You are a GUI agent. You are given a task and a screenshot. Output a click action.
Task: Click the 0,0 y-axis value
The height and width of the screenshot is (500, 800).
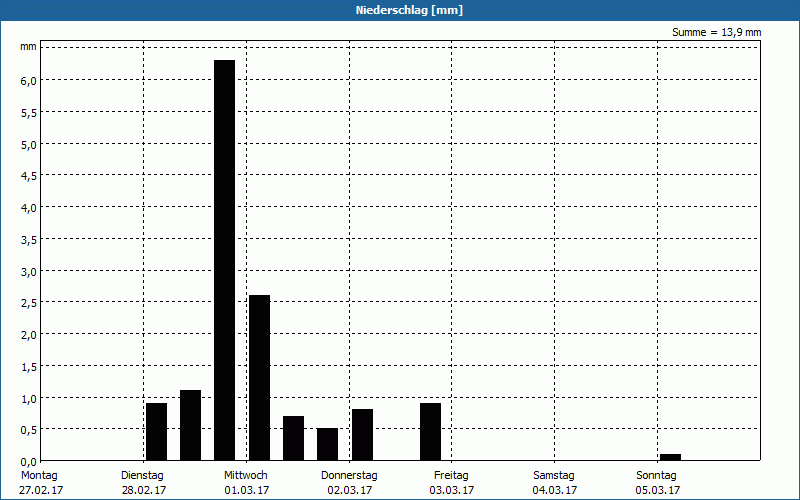[x=29, y=462]
